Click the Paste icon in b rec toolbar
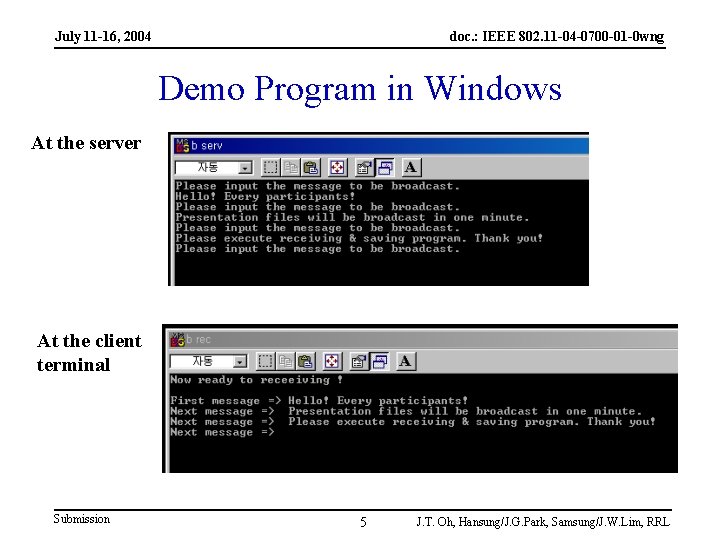 point(305,361)
